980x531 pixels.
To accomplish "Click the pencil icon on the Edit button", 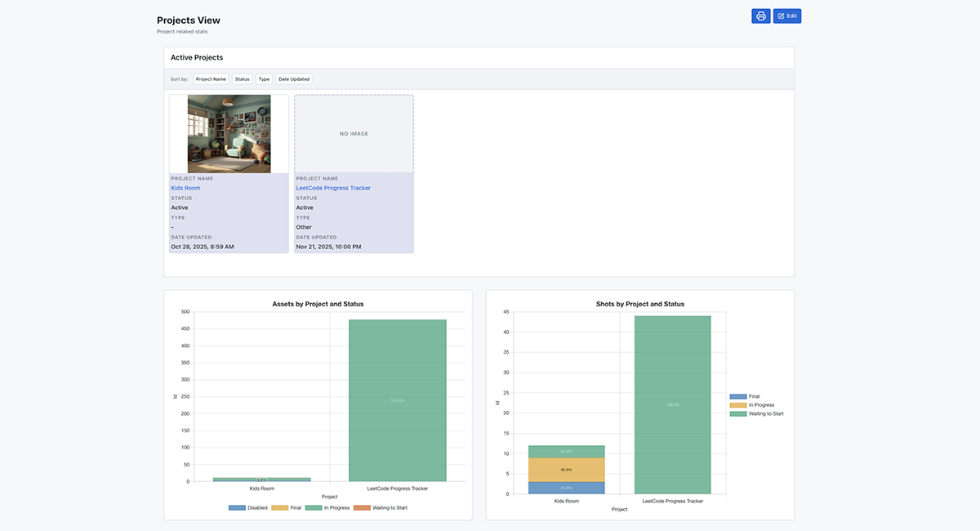I will point(781,16).
